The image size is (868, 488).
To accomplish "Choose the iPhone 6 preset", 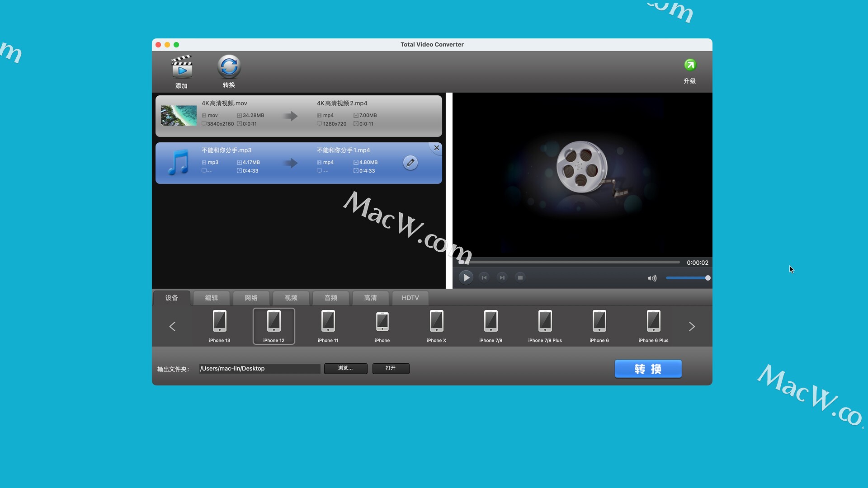I will [x=599, y=326].
